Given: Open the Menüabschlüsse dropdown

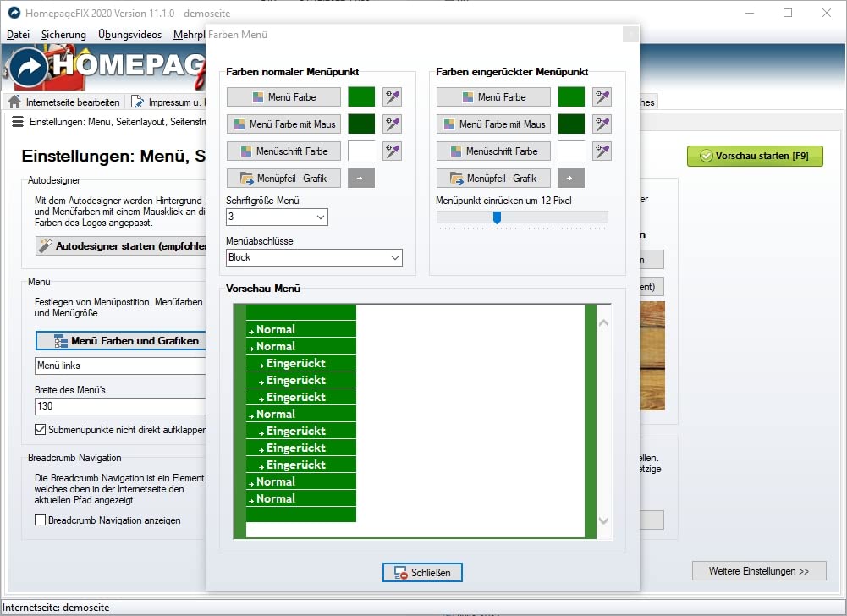Looking at the screenshot, I should [x=314, y=258].
